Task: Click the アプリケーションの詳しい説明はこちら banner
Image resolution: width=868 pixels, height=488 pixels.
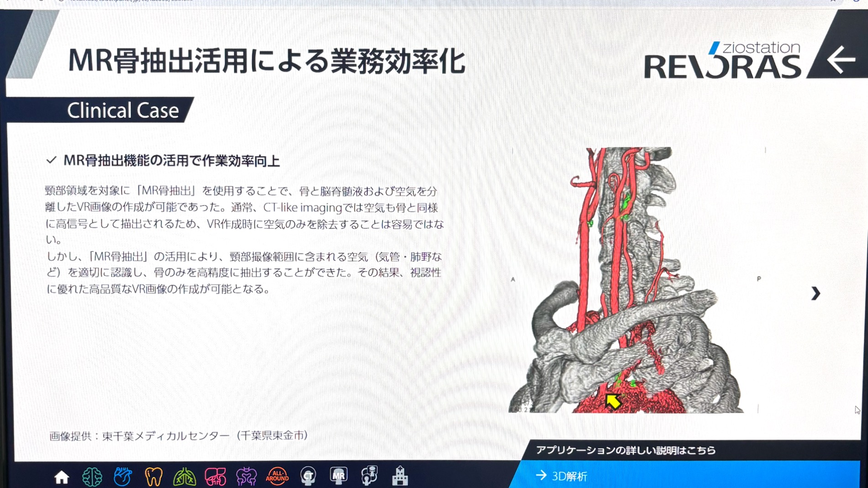Action: click(626, 450)
